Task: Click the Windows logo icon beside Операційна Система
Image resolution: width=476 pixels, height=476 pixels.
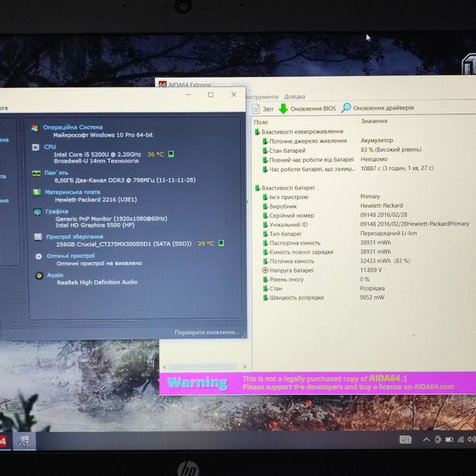Action: (x=35, y=128)
